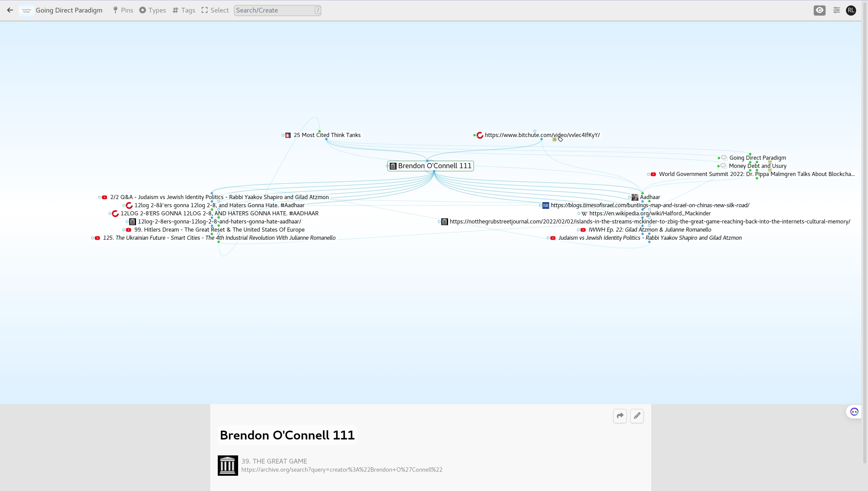Open the archive.org creator search link
This screenshot has width=868, height=491.
point(342,470)
